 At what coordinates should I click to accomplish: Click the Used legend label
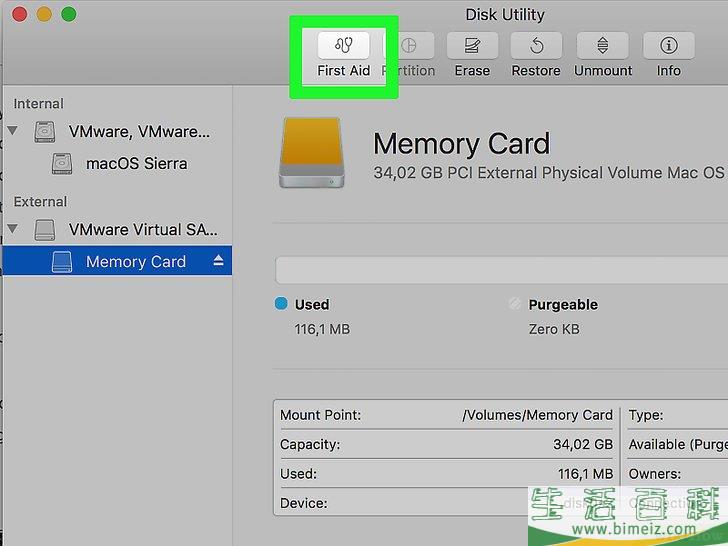312,305
